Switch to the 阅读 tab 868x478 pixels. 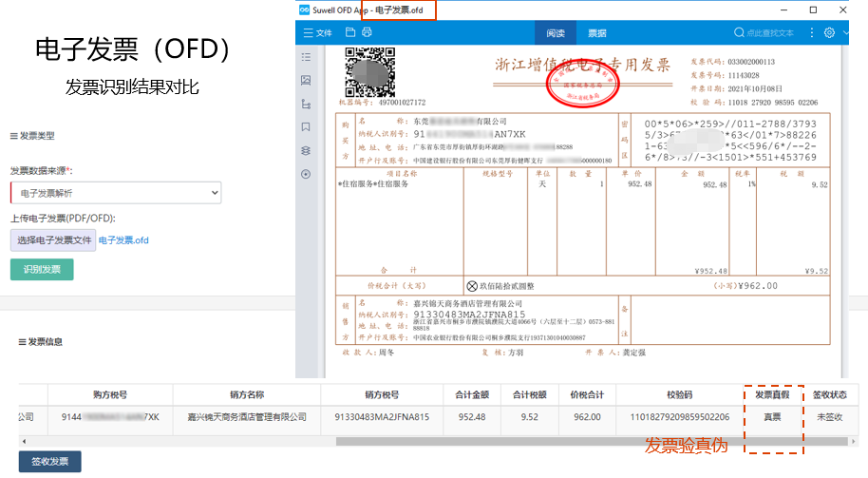click(556, 32)
